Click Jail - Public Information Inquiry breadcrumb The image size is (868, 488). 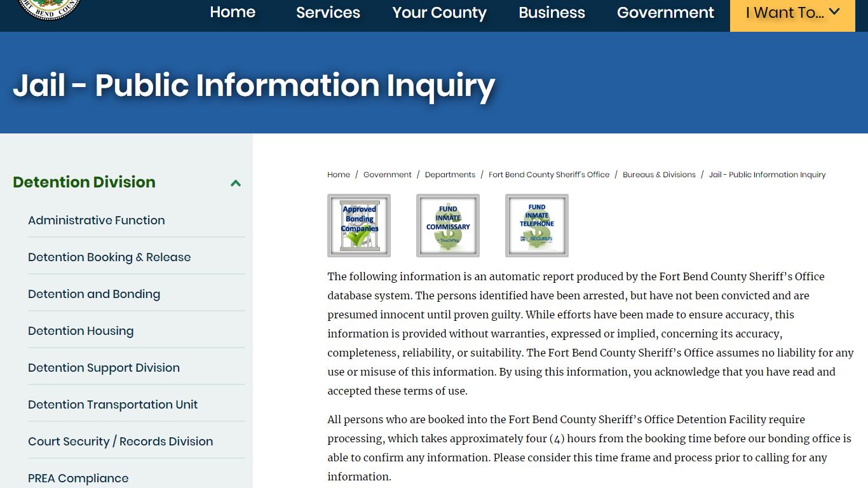pyautogui.click(x=767, y=175)
